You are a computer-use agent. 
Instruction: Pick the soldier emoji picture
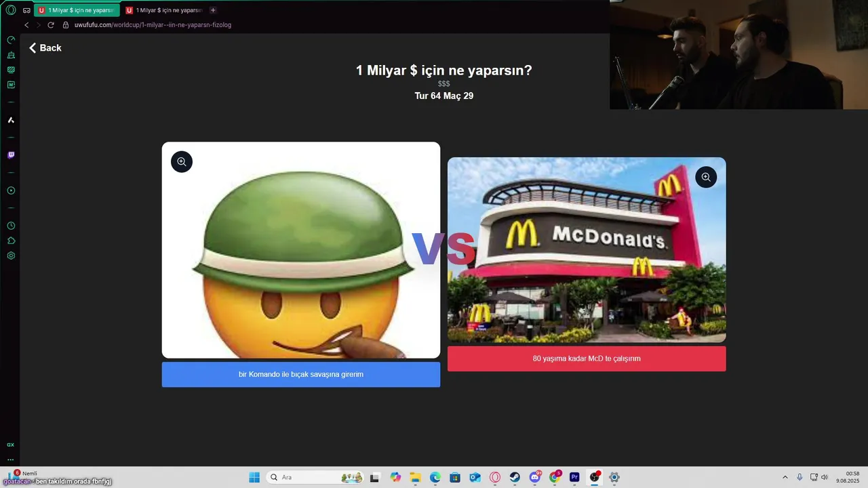[x=301, y=250]
